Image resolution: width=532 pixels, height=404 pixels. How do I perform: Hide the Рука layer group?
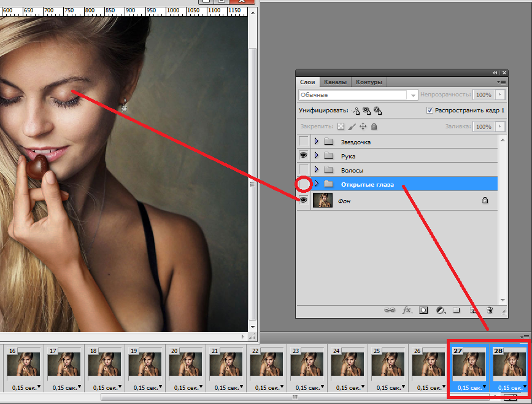click(303, 156)
